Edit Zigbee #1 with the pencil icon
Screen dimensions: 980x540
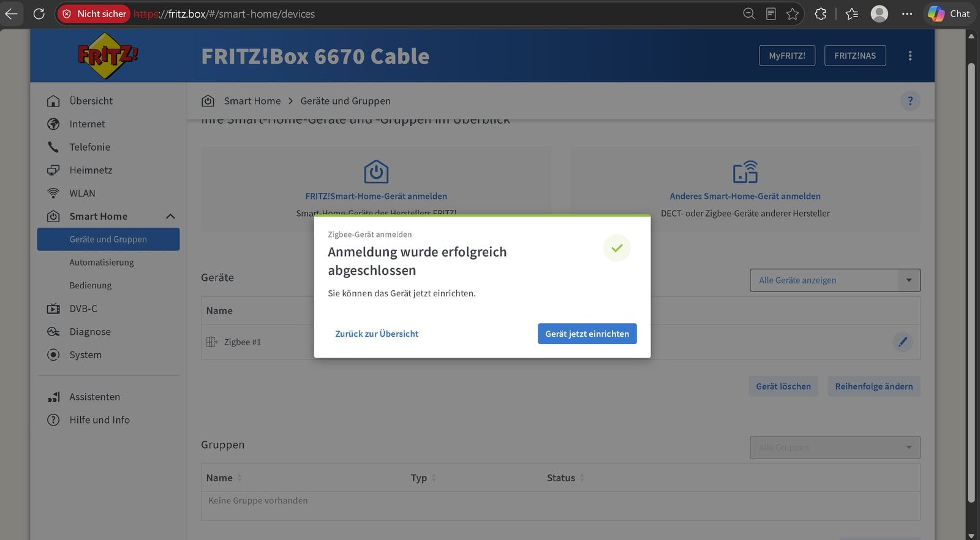pos(902,342)
